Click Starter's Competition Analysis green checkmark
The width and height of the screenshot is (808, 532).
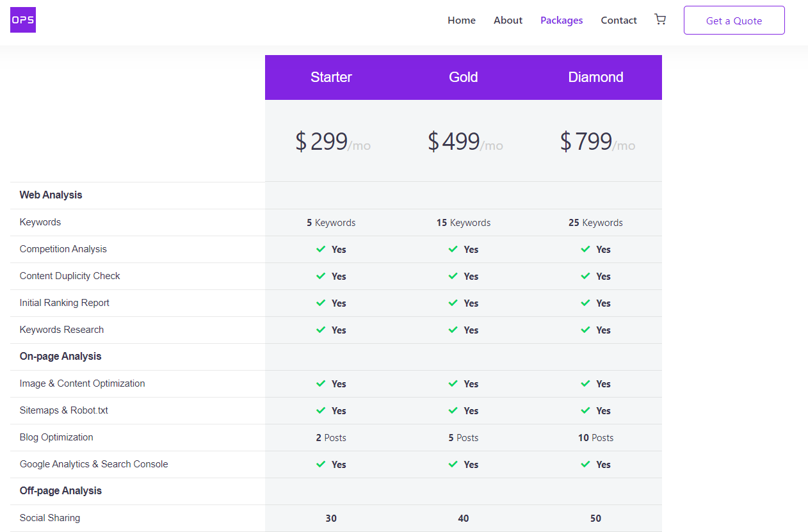click(x=321, y=249)
